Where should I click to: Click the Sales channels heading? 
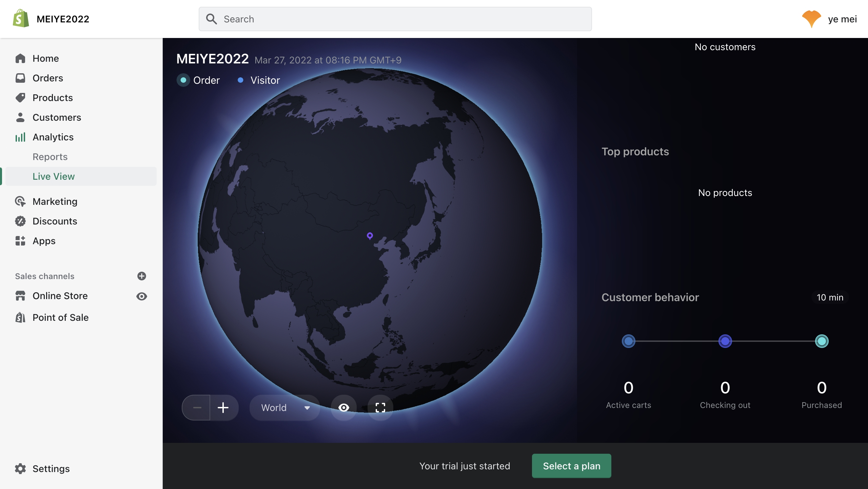(x=44, y=276)
